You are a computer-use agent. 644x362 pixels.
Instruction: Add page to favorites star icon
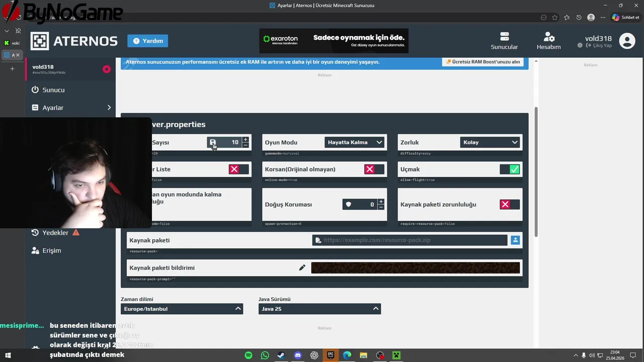555,18
